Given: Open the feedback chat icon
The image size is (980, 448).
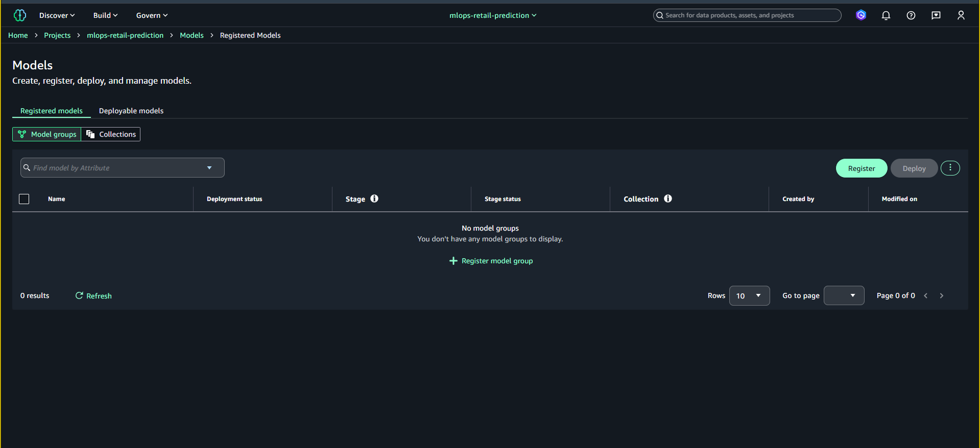Looking at the screenshot, I should 936,15.
